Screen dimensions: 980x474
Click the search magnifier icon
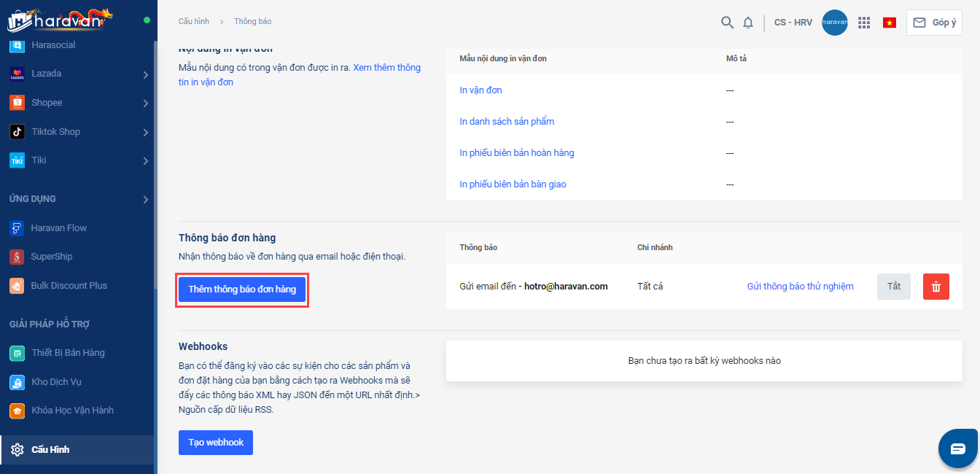pos(727,23)
